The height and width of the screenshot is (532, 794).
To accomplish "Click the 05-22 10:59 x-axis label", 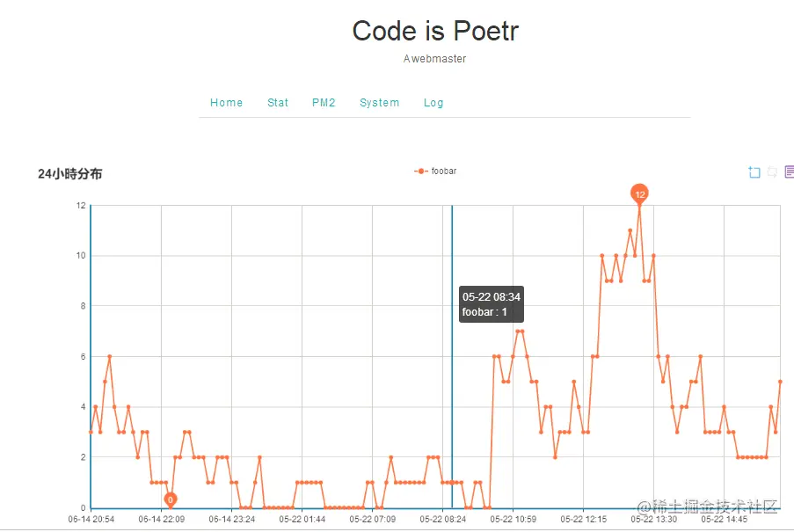I will pyautogui.click(x=514, y=520).
